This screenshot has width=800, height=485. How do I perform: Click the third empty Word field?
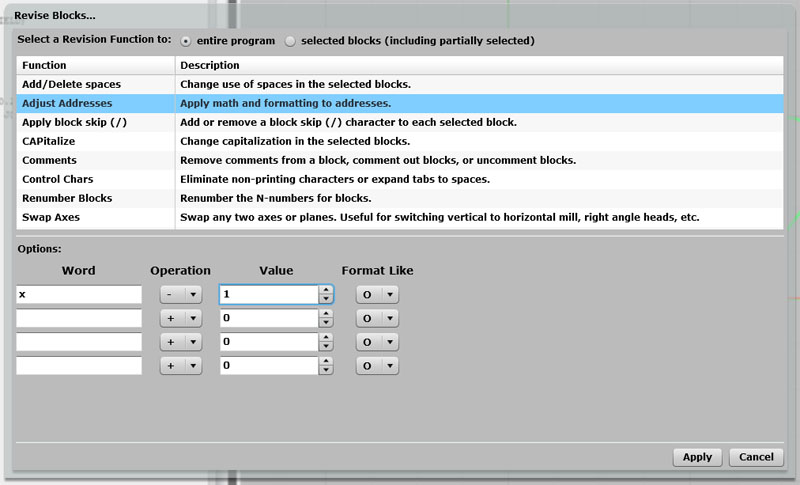(x=79, y=342)
